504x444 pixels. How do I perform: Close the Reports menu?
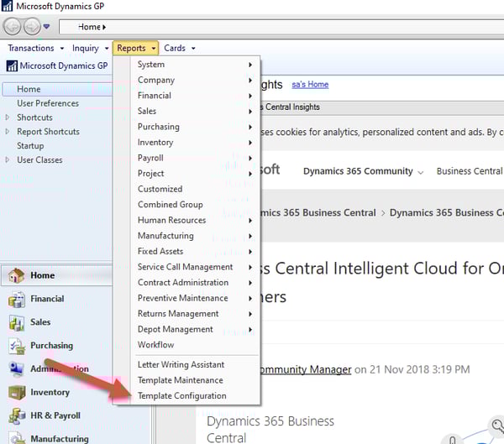(x=135, y=48)
